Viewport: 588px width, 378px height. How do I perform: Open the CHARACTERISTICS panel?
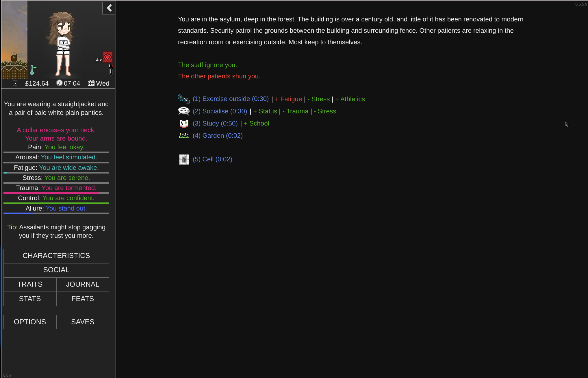[56, 256]
